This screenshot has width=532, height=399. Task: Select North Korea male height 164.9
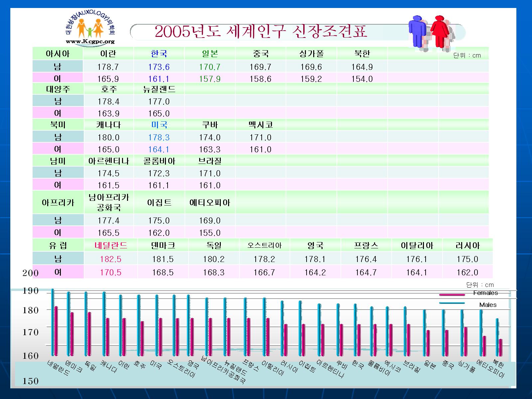pyautogui.click(x=362, y=67)
